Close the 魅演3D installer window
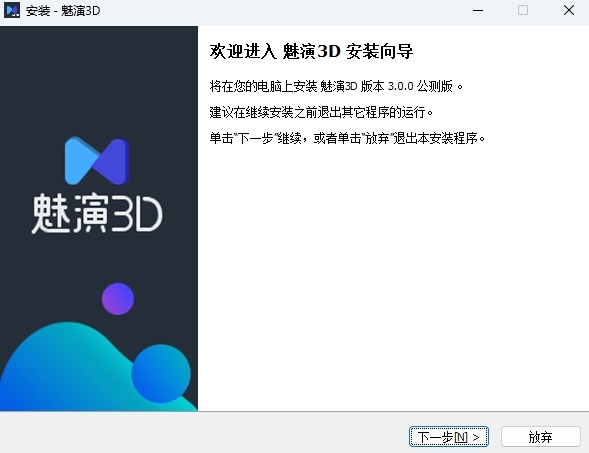The image size is (589, 453). (569, 11)
